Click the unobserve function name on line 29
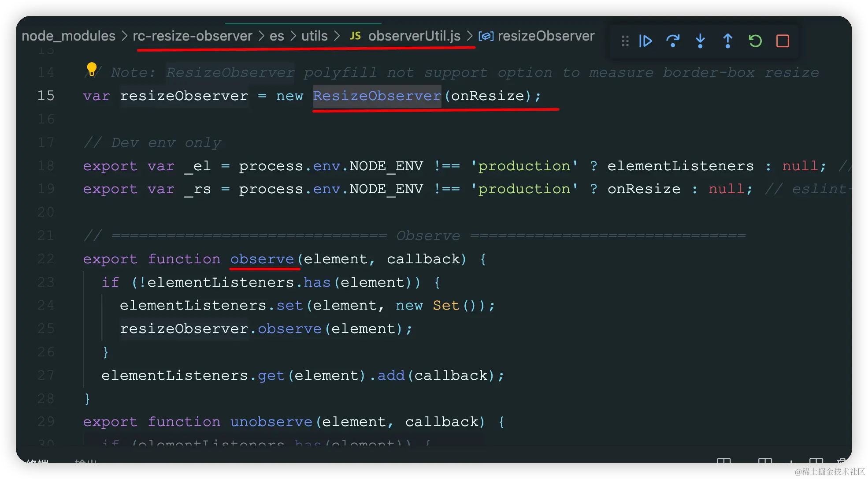The height and width of the screenshot is (479, 868). pyautogui.click(x=271, y=422)
